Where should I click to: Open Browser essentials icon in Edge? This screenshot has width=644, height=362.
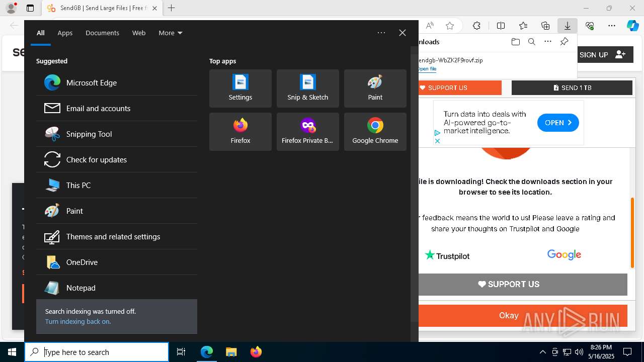(x=590, y=25)
